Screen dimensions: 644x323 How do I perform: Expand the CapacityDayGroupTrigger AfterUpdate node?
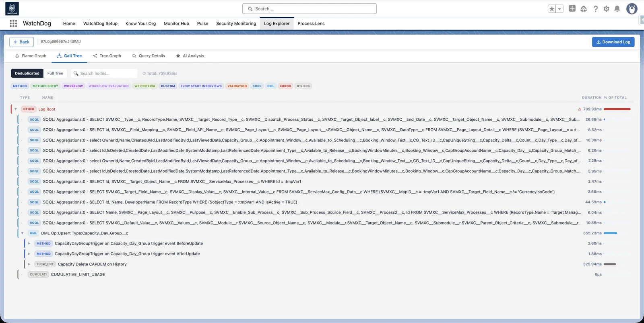click(29, 254)
